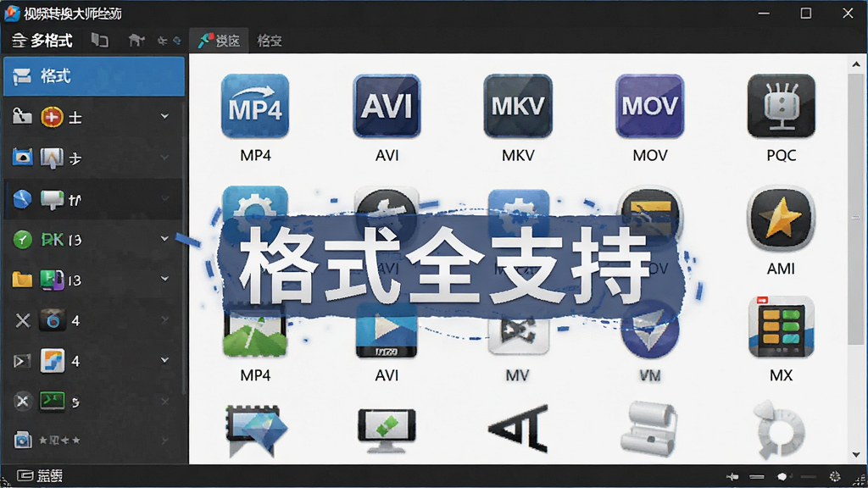Expand the chevron on the stars row
Screen dimensions: 868x488
click(164, 441)
